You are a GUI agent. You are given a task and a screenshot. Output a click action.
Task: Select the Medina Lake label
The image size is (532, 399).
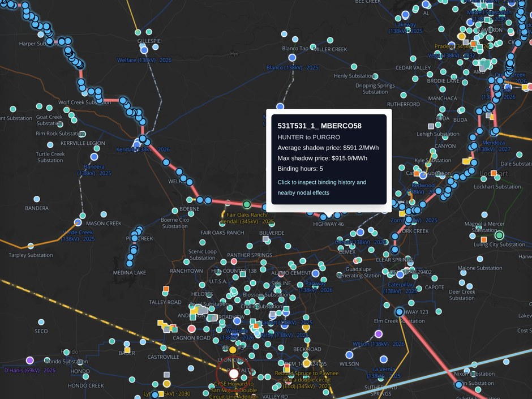point(130,272)
